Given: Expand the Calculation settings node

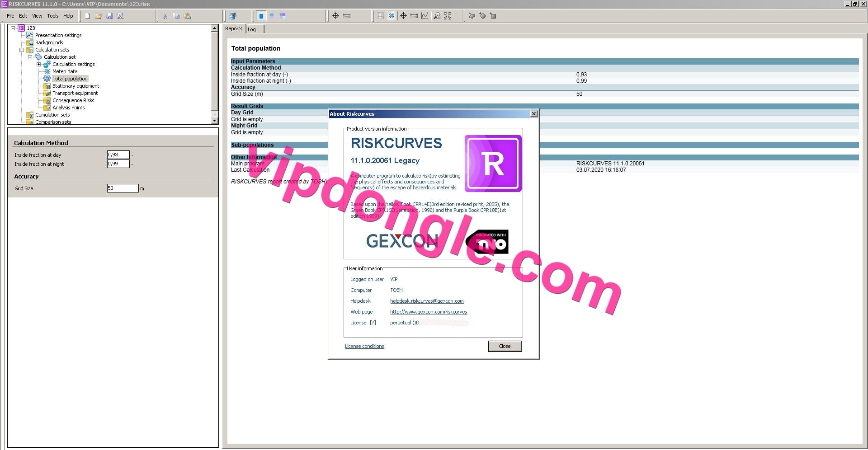Looking at the screenshot, I should [38, 64].
